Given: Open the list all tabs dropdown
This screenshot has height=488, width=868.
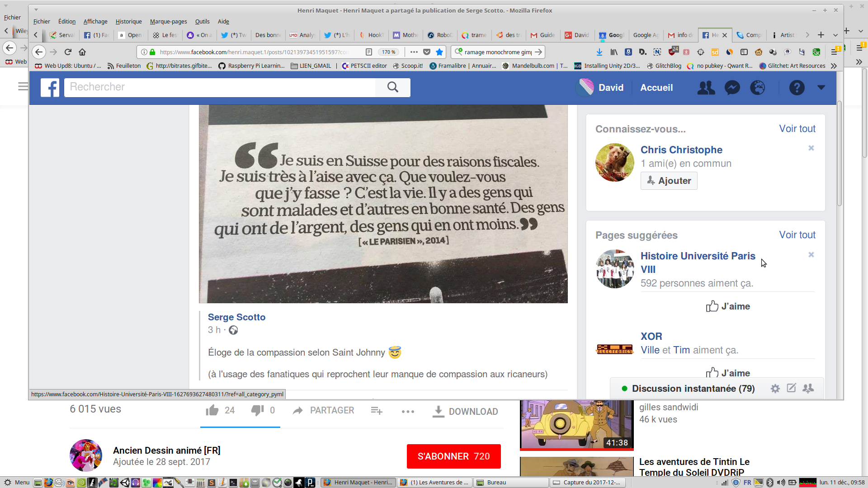Looking at the screenshot, I should (835, 35).
